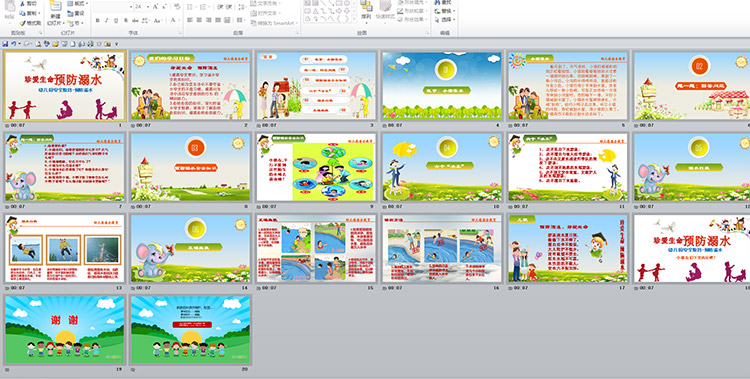The image size is (750, 379).
Task: Select slide 13 thumbnail with three photos
Action: tap(65, 248)
